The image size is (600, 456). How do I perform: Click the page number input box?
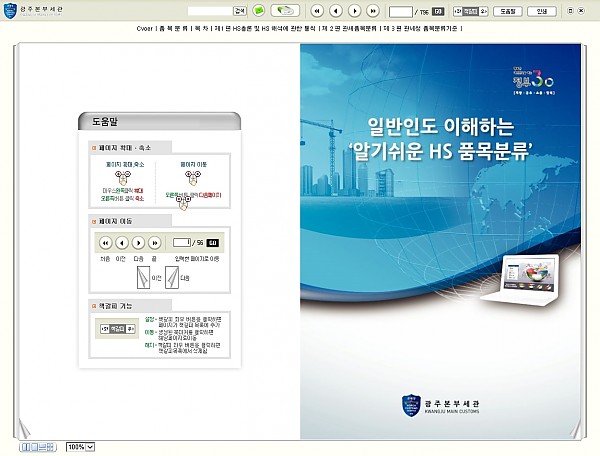[x=401, y=11]
